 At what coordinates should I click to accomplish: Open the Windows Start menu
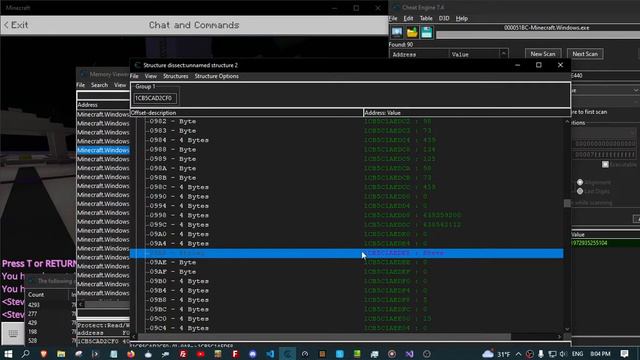point(8,354)
